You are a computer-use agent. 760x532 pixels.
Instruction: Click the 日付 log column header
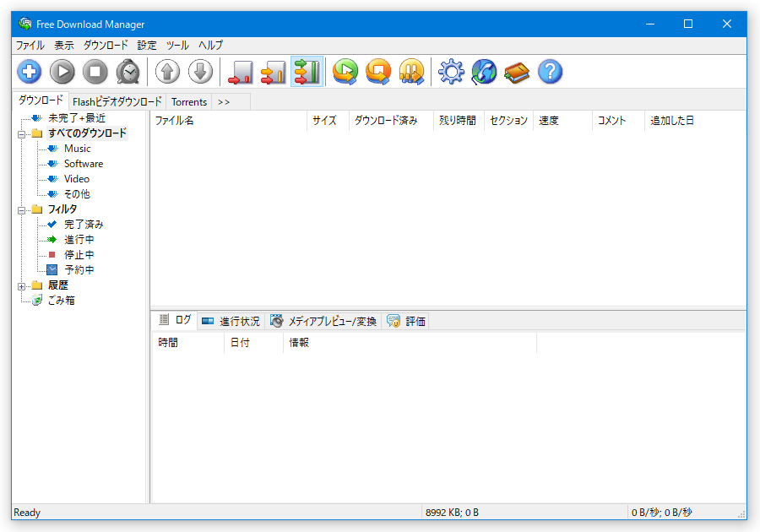tap(253, 343)
